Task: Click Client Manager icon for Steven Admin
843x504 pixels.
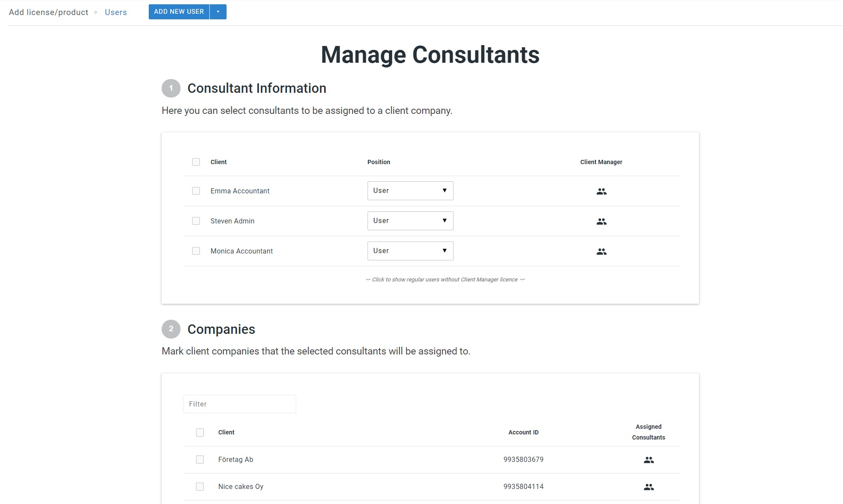Action: (x=601, y=221)
